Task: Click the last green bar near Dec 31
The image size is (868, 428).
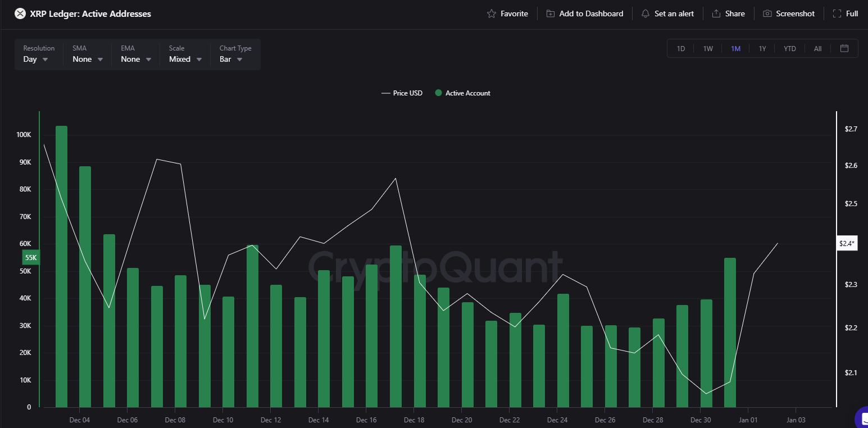Action: (x=730, y=333)
